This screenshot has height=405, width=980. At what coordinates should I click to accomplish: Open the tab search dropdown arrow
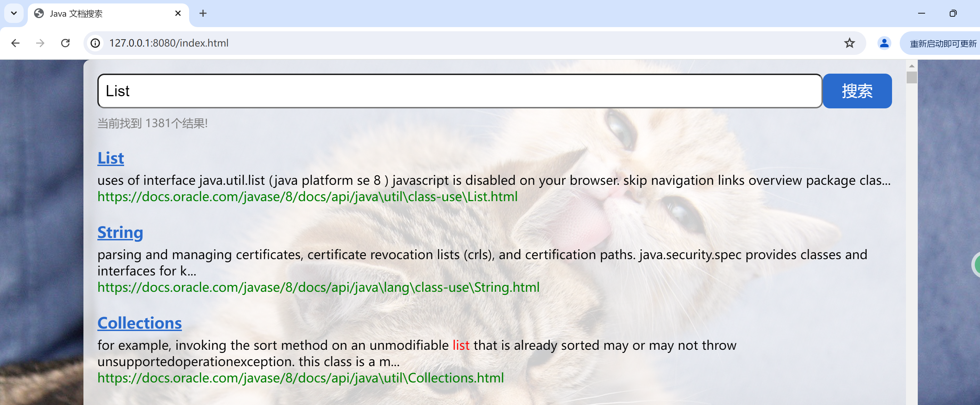tap(14, 13)
